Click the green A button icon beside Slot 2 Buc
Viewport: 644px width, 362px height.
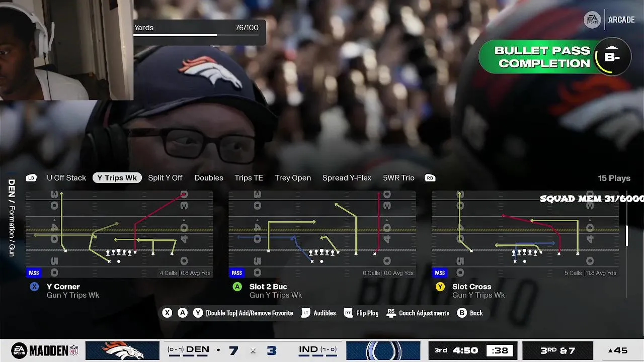click(x=237, y=287)
